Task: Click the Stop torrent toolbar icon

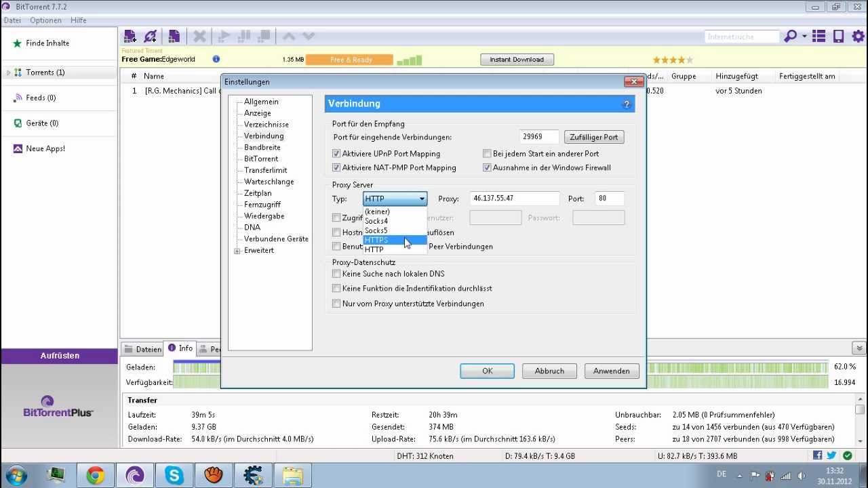Action: [264, 37]
